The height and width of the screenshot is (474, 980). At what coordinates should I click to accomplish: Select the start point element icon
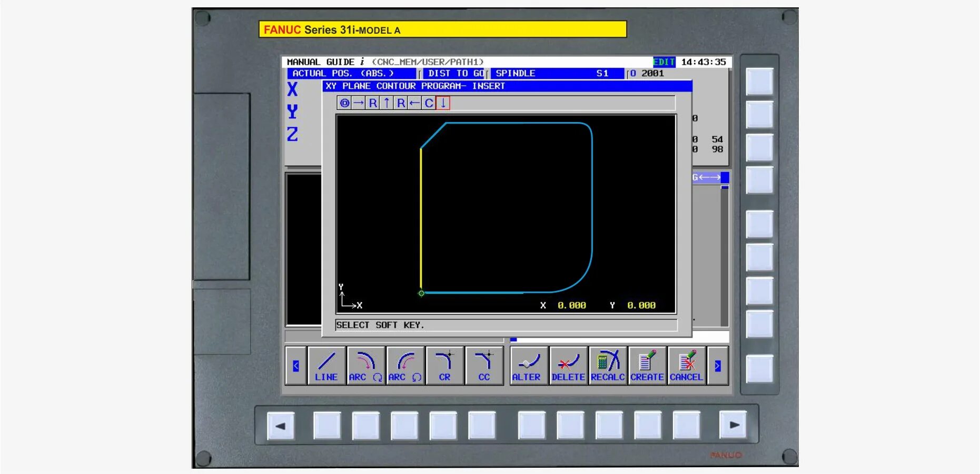coord(344,103)
